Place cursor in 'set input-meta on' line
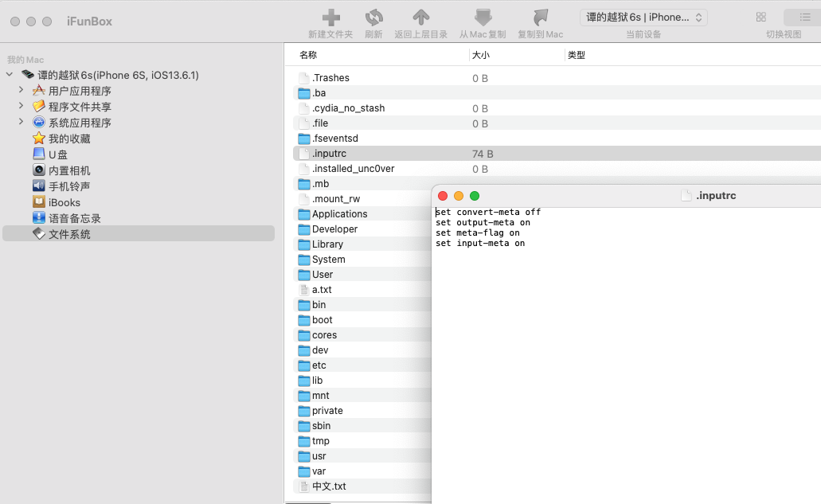821x504 pixels. click(x=480, y=244)
